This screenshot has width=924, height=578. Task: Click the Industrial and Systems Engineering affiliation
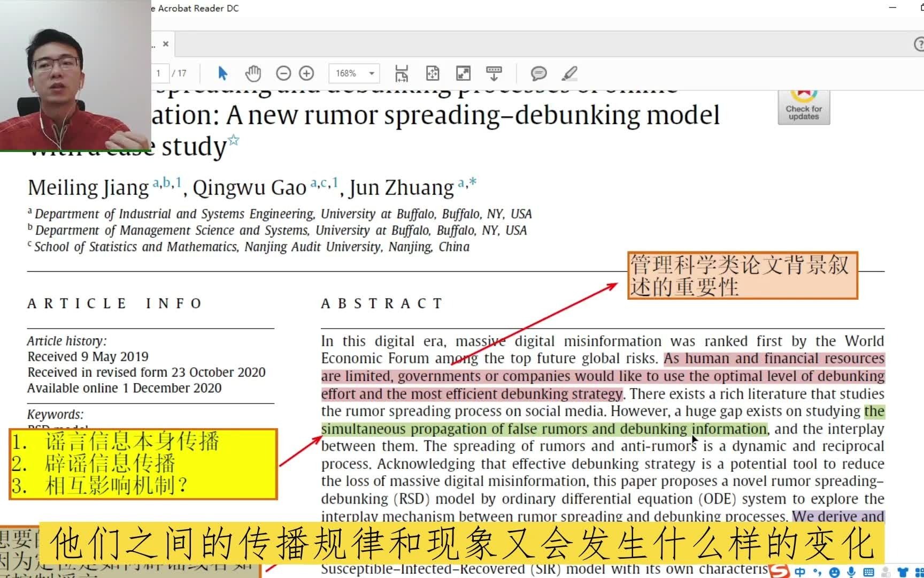(280, 214)
